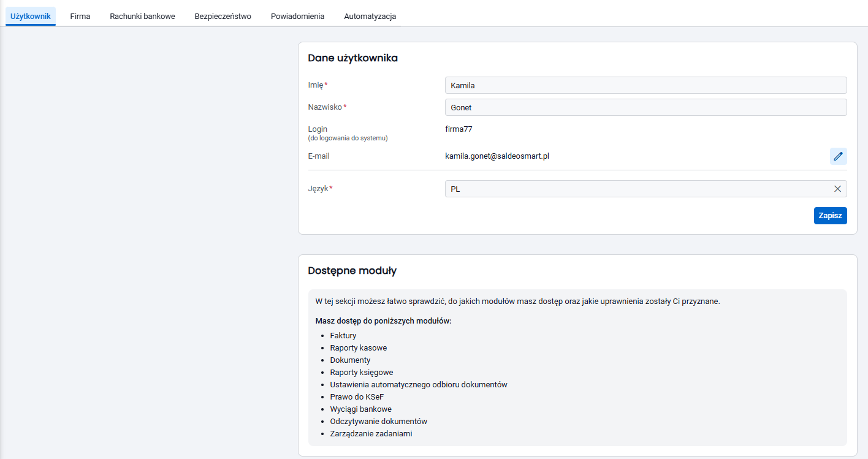868x459 pixels.
Task: Click the Zarządzanie zadaniami entry
Action: 371,434
